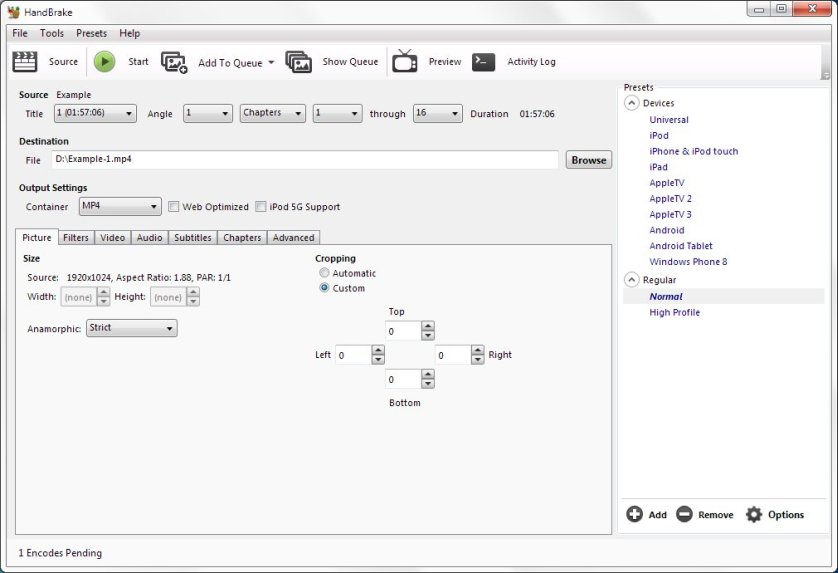Select the iPad preset
The height and width of the screenshot is (573, 838).
[658, 167]
